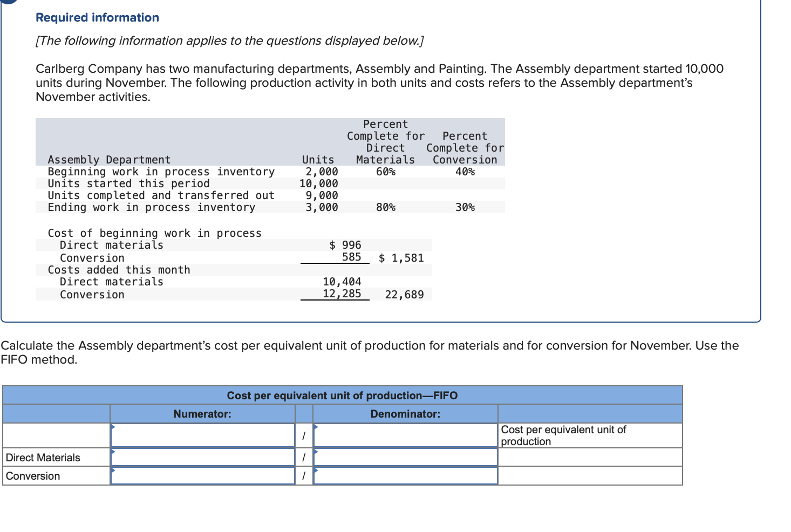Screen dimensions: 791x532
Task: Click the '$ 1,581' total value
Action: pos(401,258)
